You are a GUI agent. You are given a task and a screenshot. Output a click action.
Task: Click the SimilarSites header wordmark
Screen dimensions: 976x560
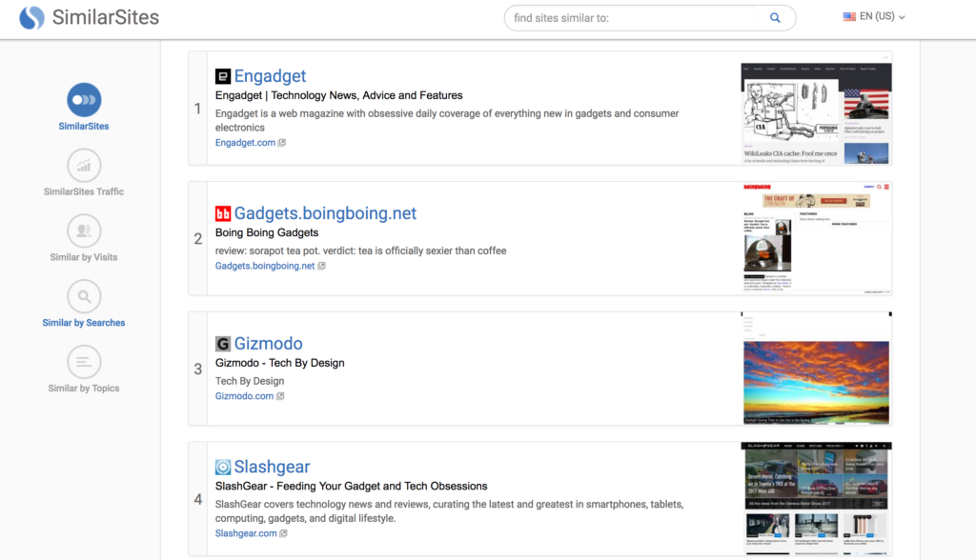click(106, 17)
